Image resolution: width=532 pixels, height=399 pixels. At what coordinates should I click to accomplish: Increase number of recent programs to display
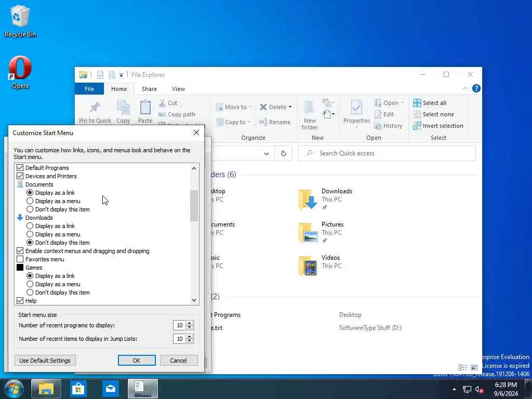pos(190,323)
